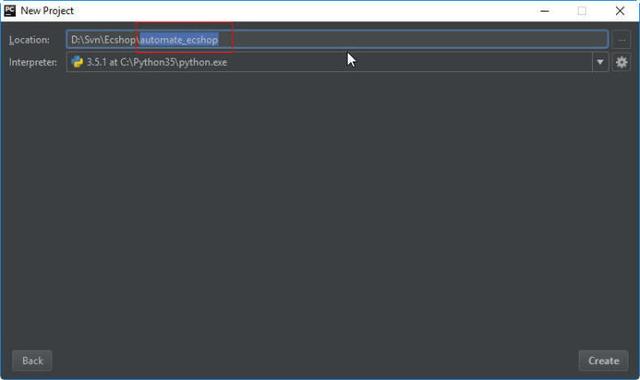Place the cursor in the D:\Svn\Ecshop path segment
Image resolution: width=640 pixels, height=380 pixels.
click(103, 40)
